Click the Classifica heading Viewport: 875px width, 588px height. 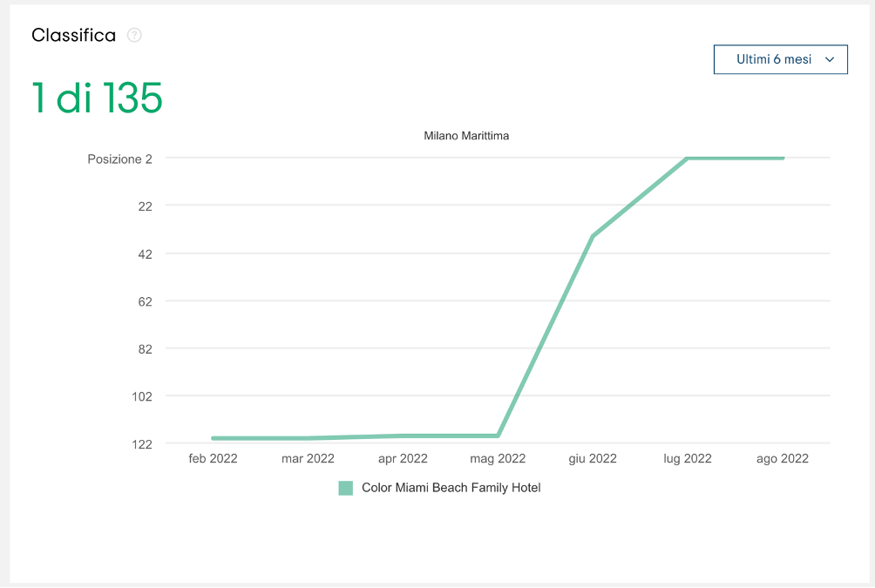pyautogui.click(x=73, y=36)
